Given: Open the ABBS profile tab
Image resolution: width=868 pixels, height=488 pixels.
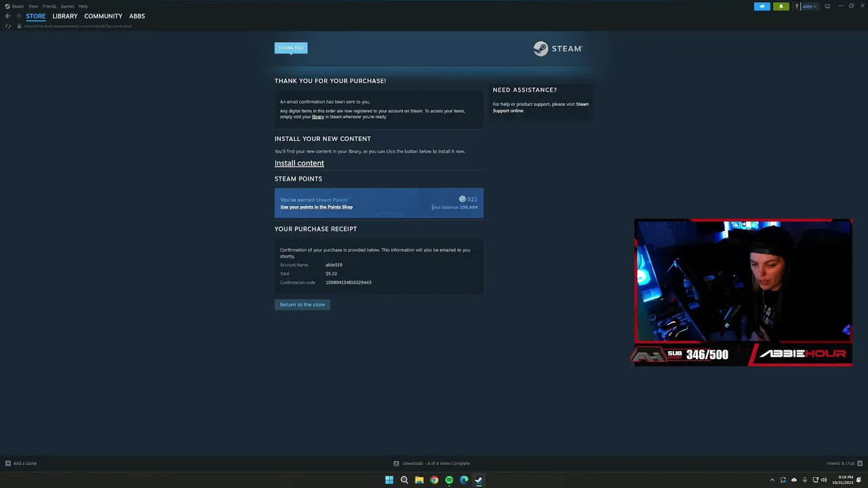Looking at the screenshot, I should click(137, 16).
